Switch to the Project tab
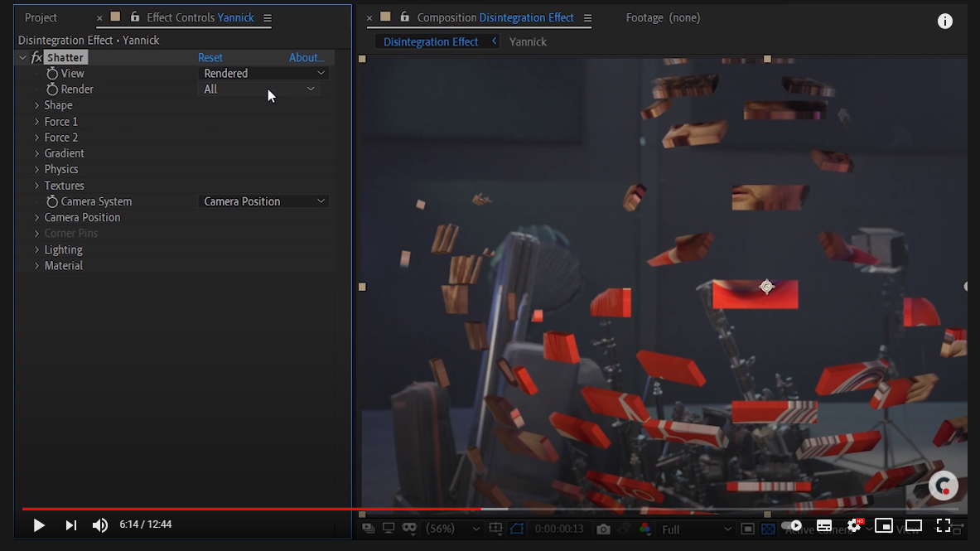Viewport: 980px width, 551px height. click(x=41, y=17)
